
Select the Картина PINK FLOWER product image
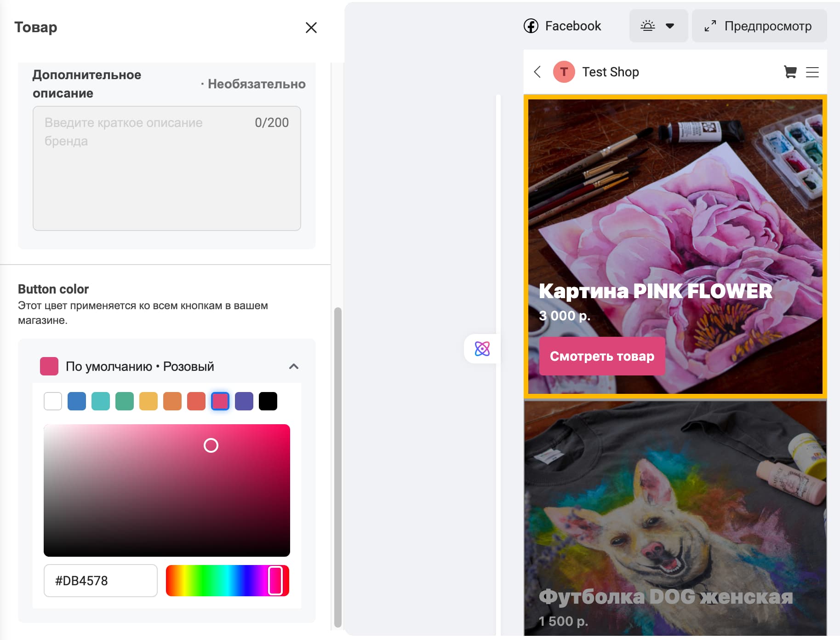pos(675,247)
